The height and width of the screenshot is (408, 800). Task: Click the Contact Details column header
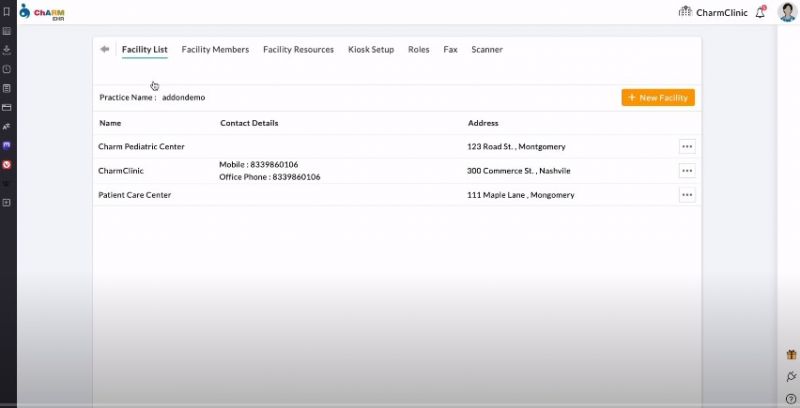[x=249, y=123]
